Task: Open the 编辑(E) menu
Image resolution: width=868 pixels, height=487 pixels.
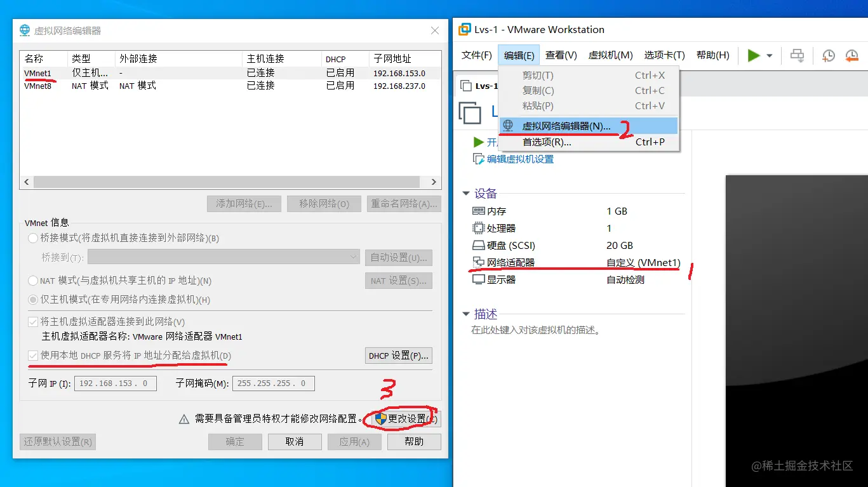Action: point(519,55)
